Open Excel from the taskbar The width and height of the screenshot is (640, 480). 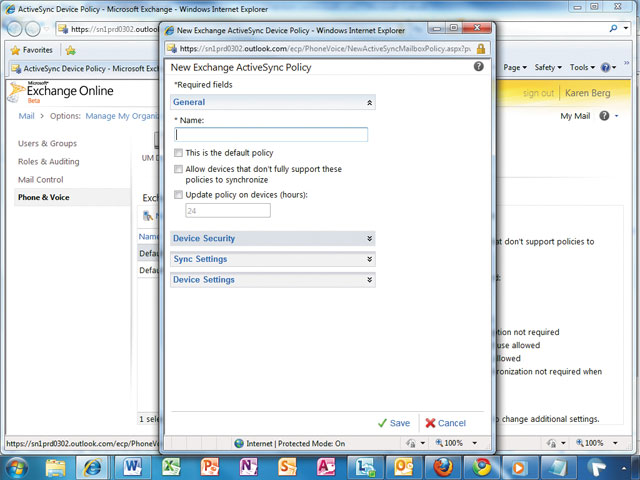point(172,466)
